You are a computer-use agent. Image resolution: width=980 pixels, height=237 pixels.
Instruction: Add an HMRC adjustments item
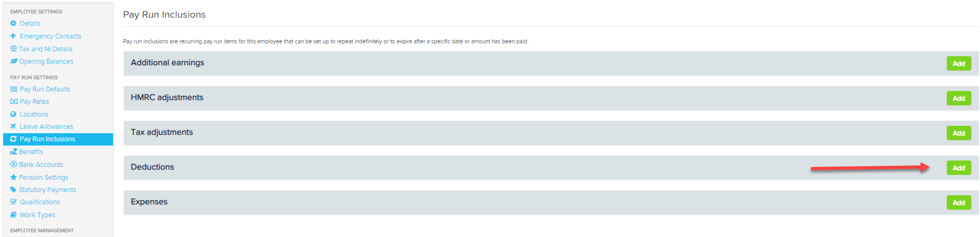(x=959, y=98)
